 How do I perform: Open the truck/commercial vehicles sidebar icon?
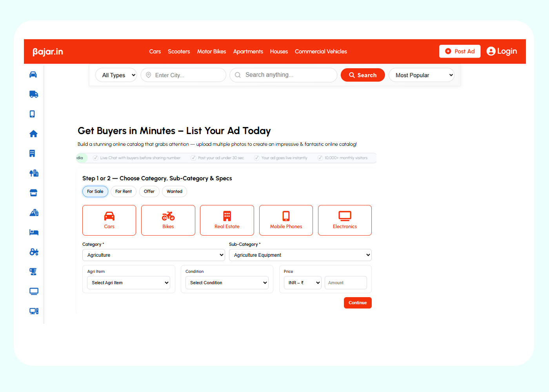pyautogui.click(x=33, y=94)
